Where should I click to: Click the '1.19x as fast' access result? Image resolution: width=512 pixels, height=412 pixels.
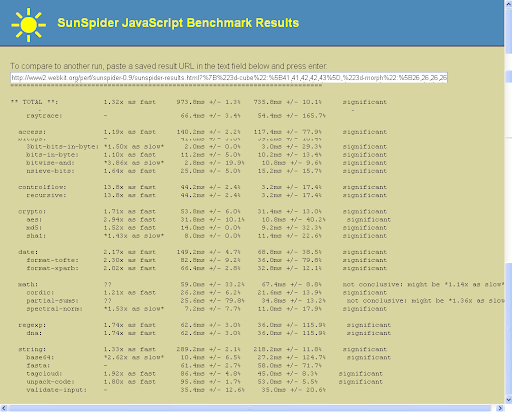point(129,132)
